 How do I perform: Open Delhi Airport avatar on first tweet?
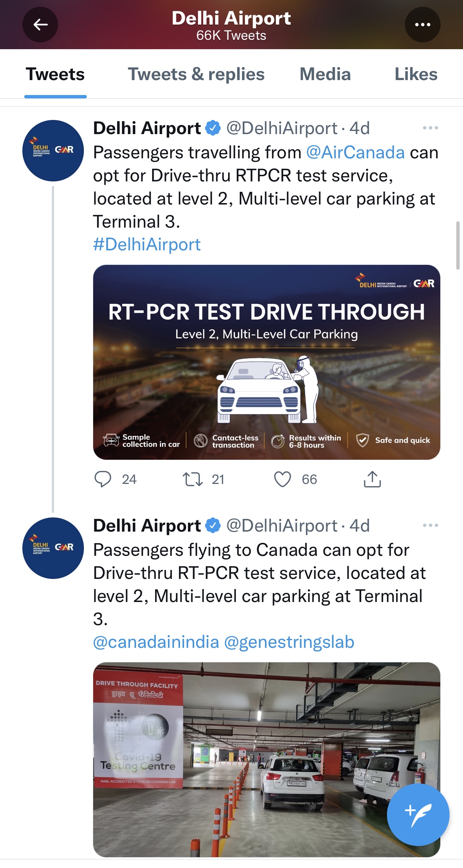(x=53, y=151)
